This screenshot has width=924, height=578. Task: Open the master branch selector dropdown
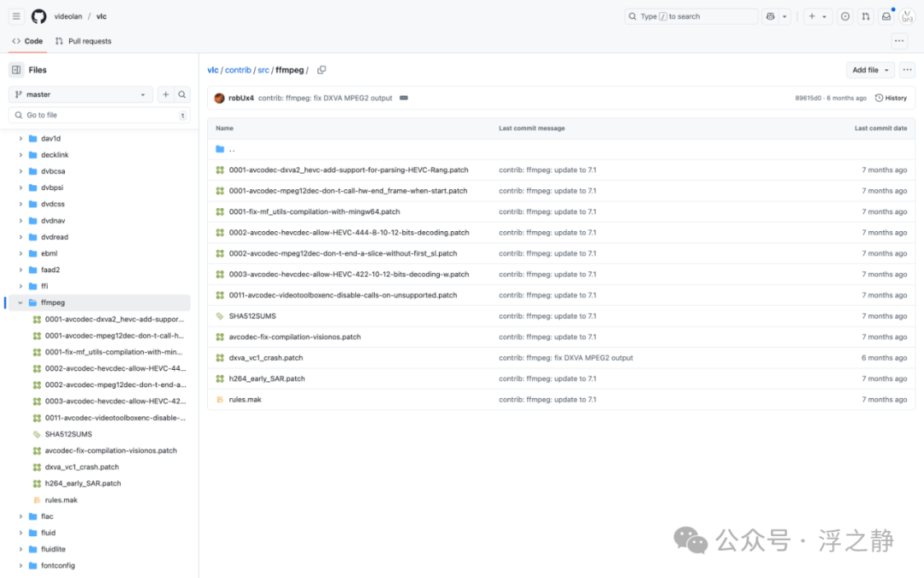80,94
